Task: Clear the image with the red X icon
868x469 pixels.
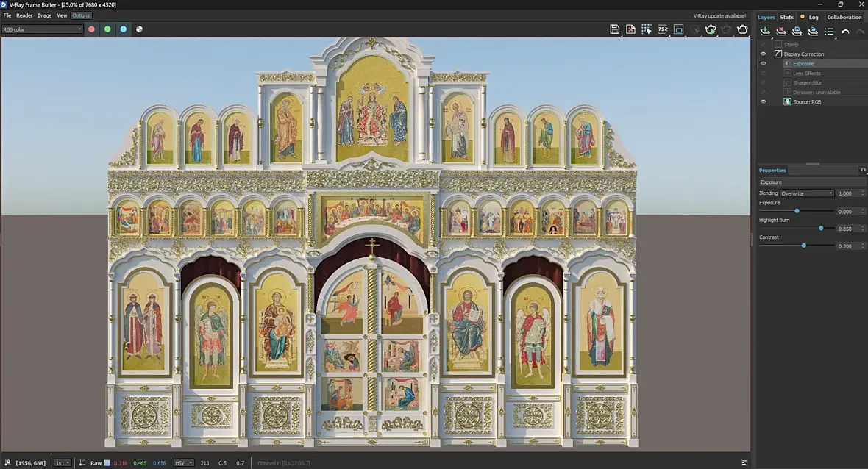Action: 630,29
